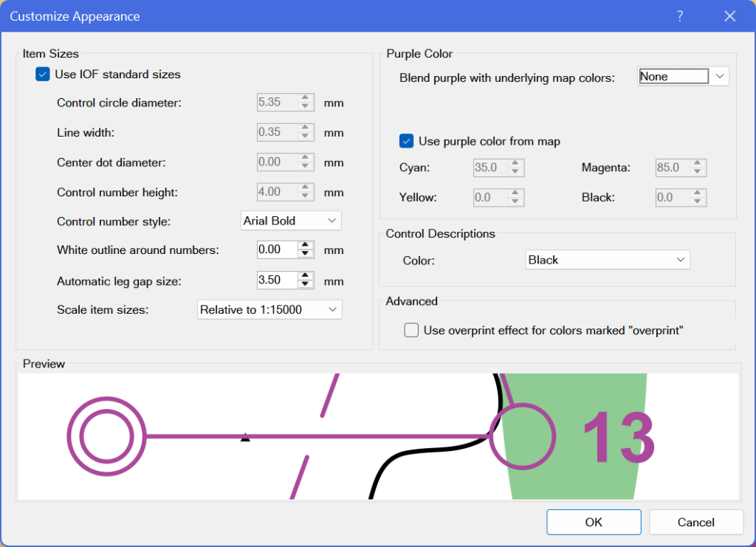Image resolution: width=756 pixels, height=547 pixels.
Task: Click the OK button
Action: click(594, 522)
